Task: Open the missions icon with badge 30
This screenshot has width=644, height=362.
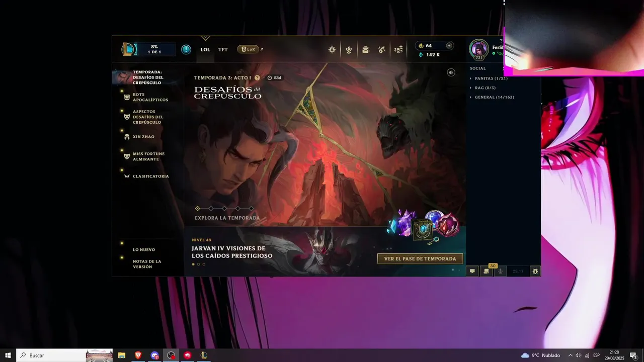Action: tap(486, 271)
